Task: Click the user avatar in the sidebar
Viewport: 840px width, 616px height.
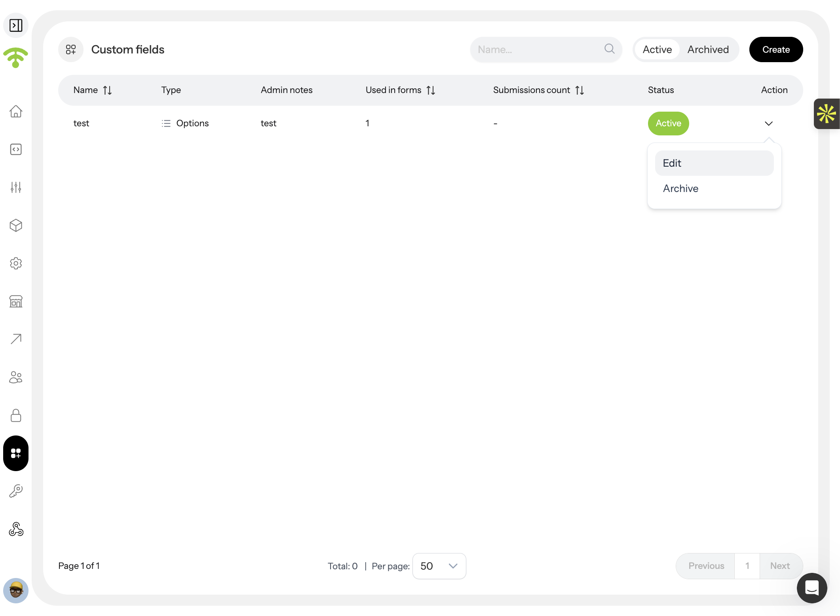Action: 16,590
